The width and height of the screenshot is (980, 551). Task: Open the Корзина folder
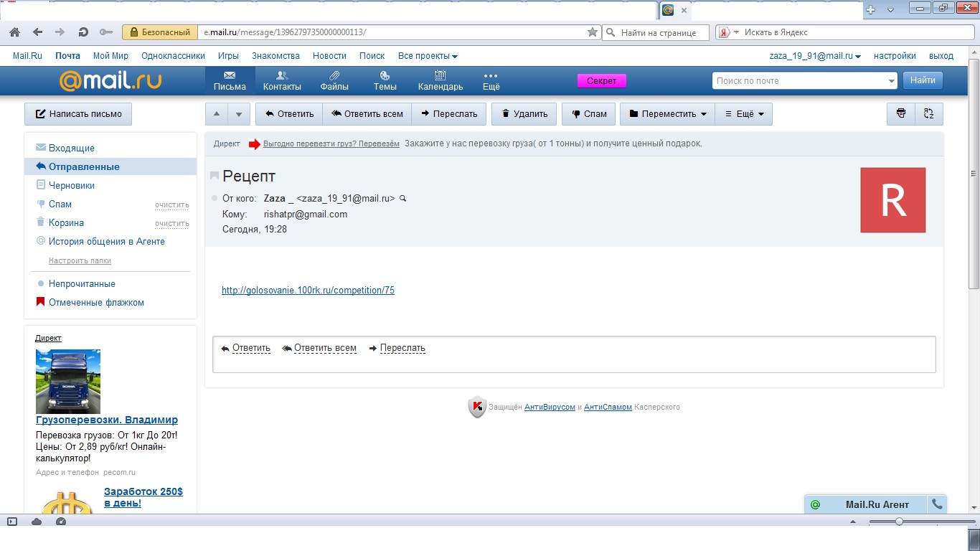(66, 222)
